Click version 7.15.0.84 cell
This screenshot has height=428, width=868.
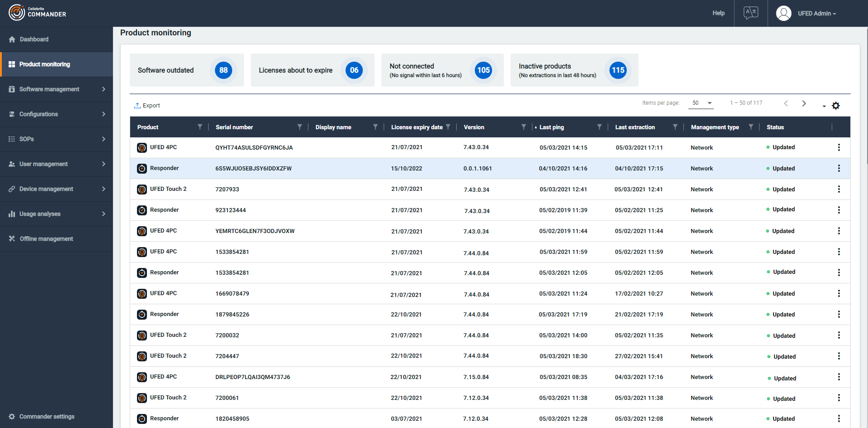point(476,377)
